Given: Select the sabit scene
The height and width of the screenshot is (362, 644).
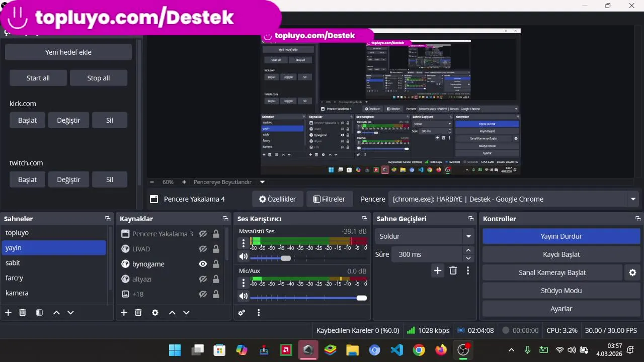Looking at the screenshot, I should (x=54, y=262).
